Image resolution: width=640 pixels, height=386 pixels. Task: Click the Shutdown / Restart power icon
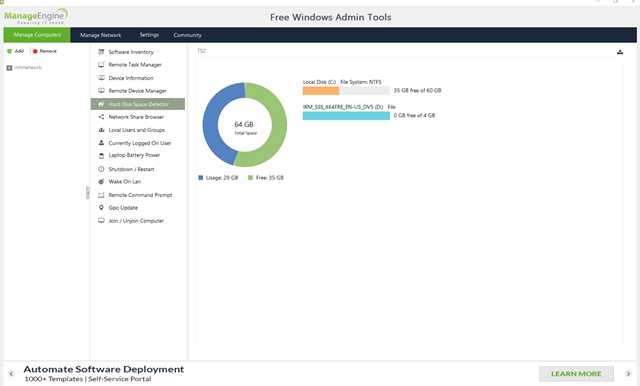tap(101, 169)
